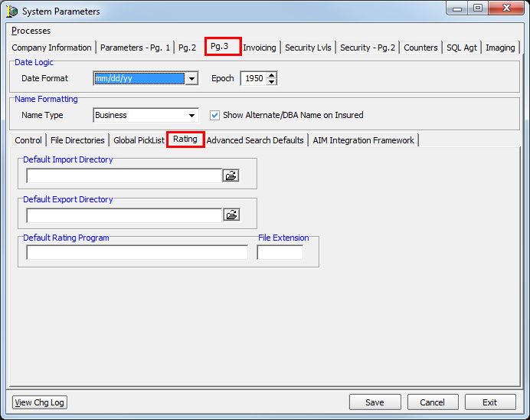
Task: Click the System Parameters title bar icon
Action: click(x=11, y=11)
